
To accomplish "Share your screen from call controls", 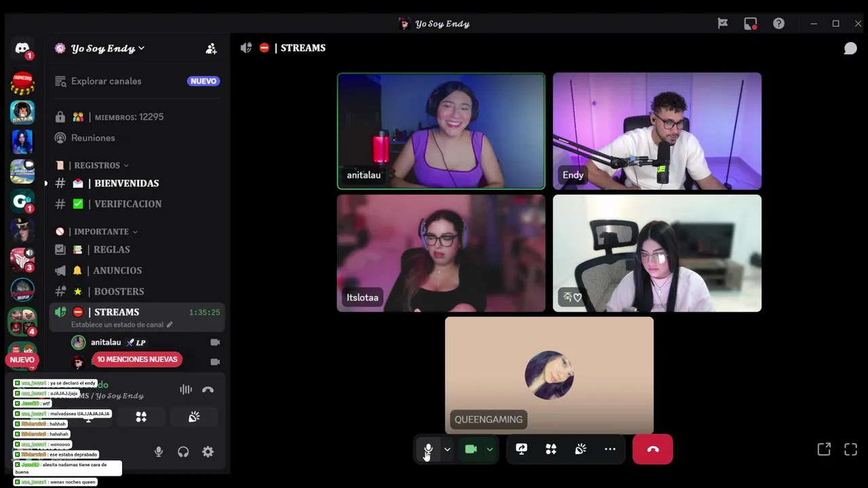I will click(x=521, y=449).
